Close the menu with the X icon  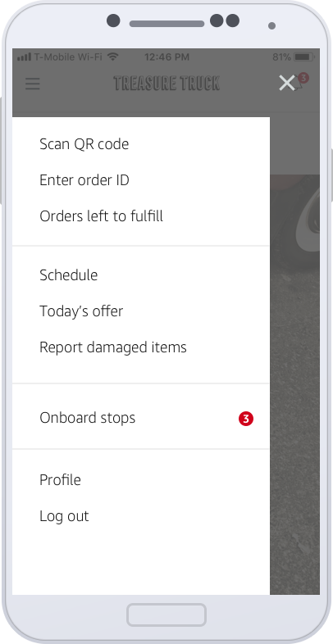(286, 83)
